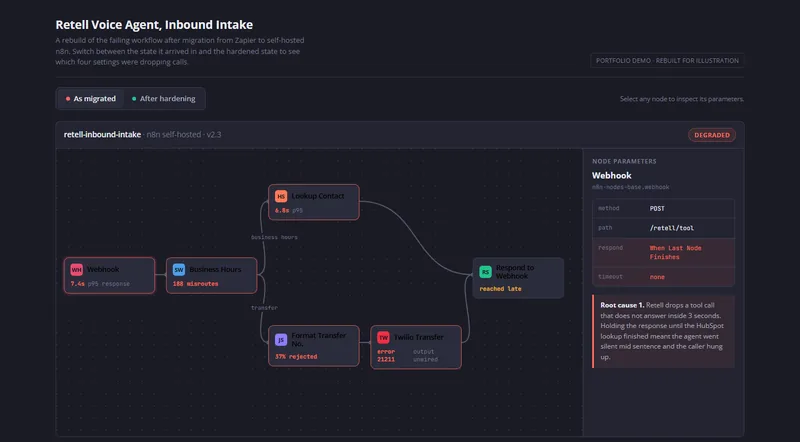Click the 6.8s p95 metric on Lookup Contact
The width and height of the screenshot is (800, 442).
tap(289, 210)
